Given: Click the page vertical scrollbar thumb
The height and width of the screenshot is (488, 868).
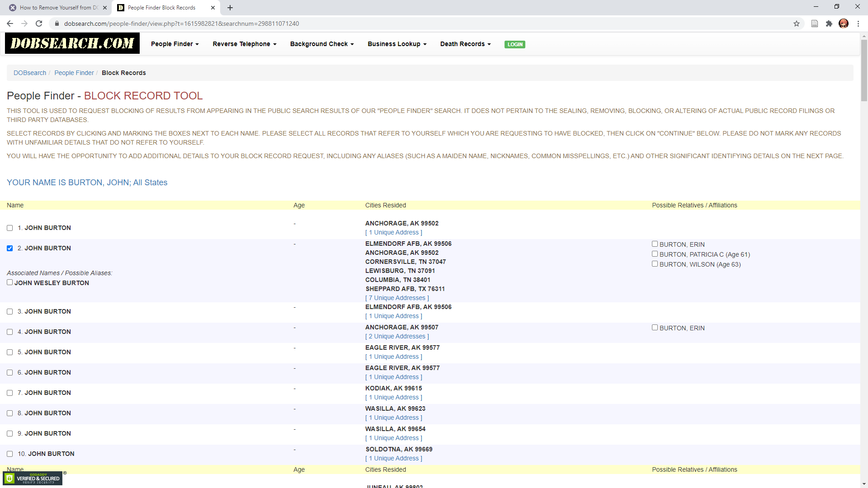Looking at the screenshot, I should [x=864, y=70].
